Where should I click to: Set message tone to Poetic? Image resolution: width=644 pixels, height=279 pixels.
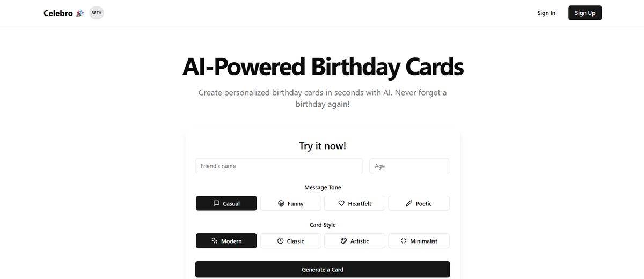coord(419,203)
